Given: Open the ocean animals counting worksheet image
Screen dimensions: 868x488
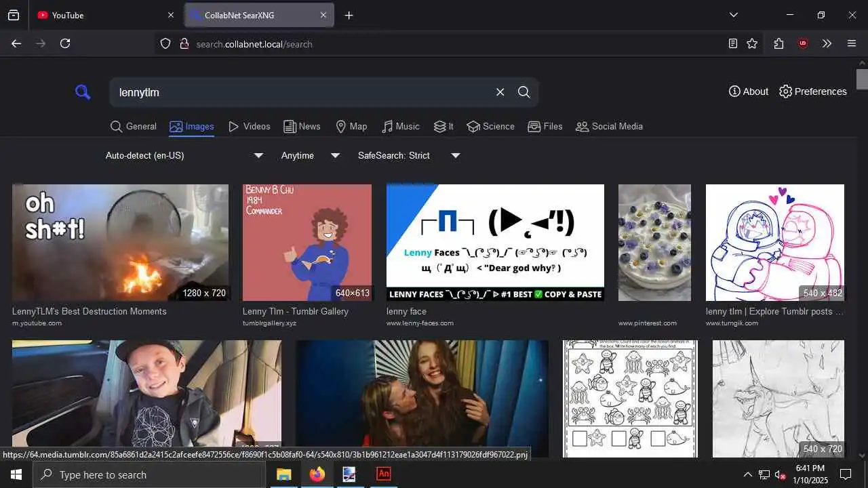Looking at the screenshot, I should point(630,399).
